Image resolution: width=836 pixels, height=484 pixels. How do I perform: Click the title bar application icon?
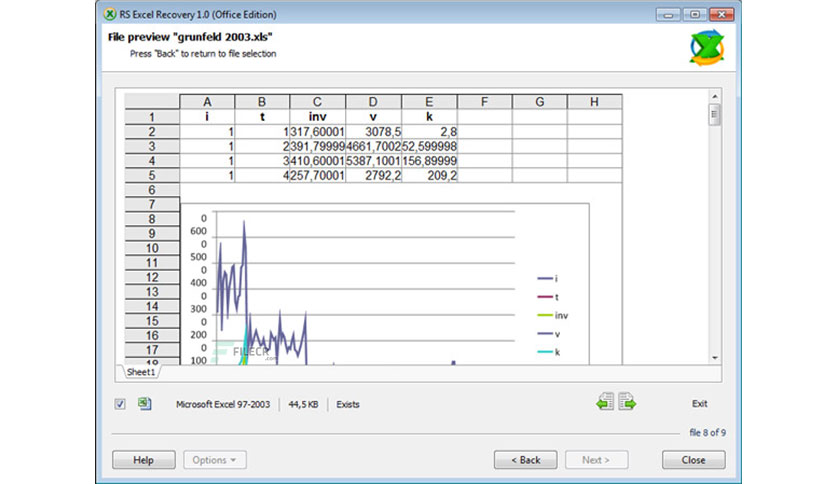click(110, 14)
